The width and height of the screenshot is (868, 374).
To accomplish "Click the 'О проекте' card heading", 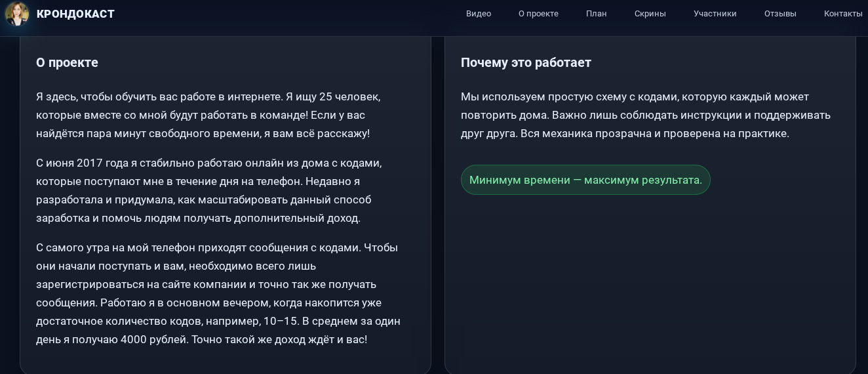I will [67, 62].
